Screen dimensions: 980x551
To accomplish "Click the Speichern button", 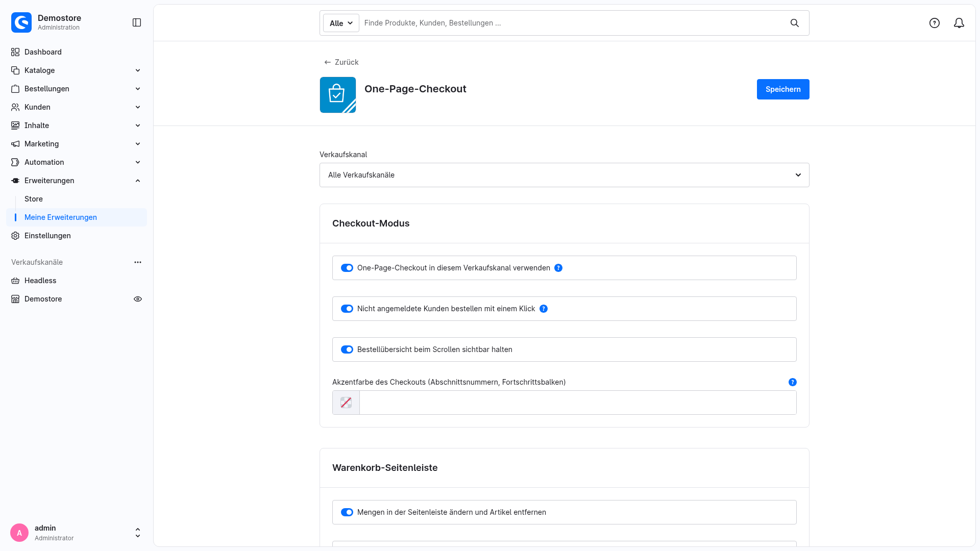I will point(783,89).
